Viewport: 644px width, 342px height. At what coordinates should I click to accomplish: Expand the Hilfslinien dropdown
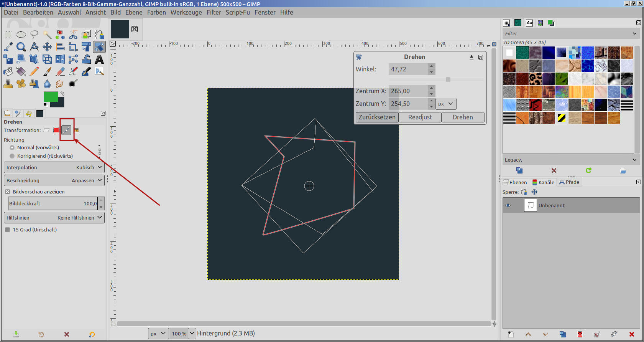54,218
